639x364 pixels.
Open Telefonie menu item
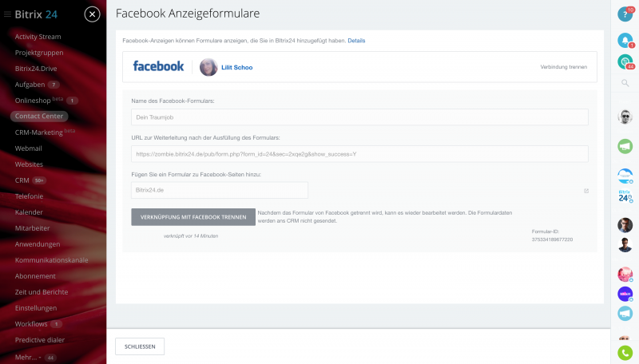pos(29,196)
